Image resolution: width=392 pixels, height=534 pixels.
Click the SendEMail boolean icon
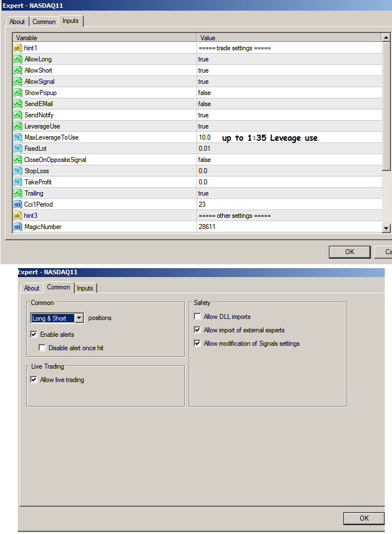tap(18, 104)
